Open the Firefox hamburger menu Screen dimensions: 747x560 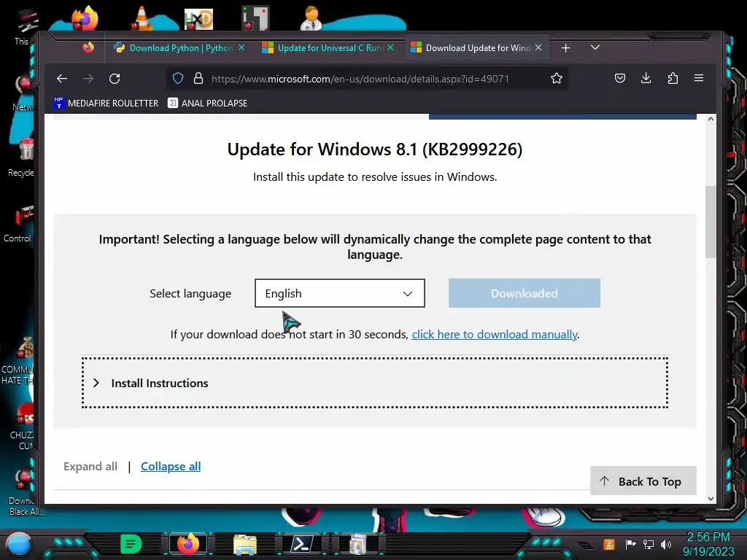(x=698, y=78)
